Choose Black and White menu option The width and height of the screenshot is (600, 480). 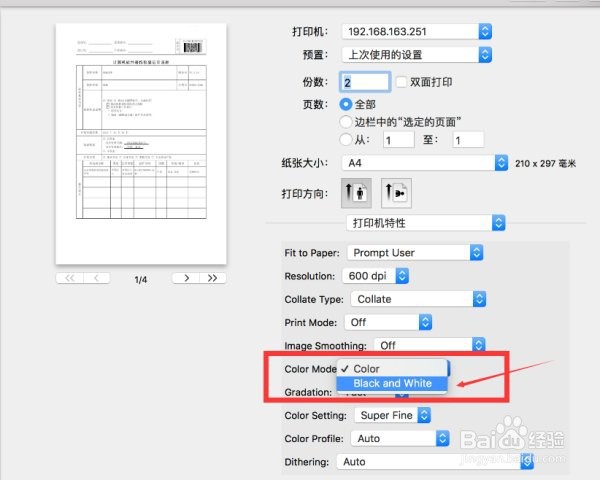click(x=392, y=384)
